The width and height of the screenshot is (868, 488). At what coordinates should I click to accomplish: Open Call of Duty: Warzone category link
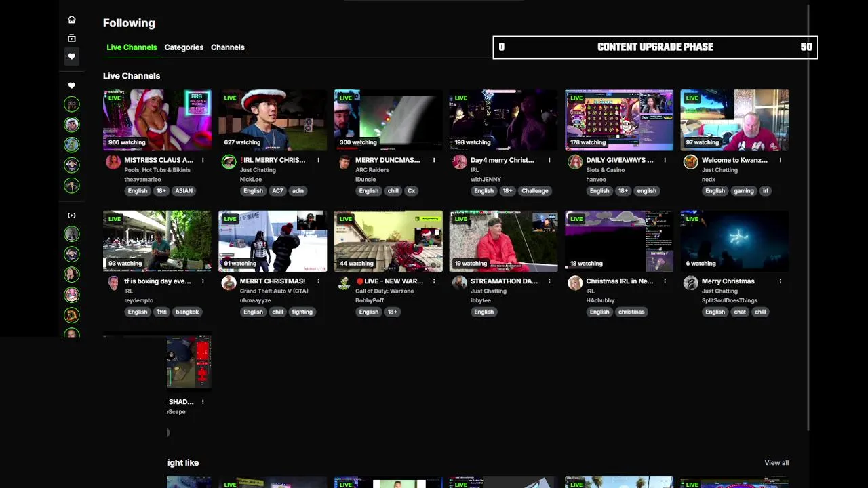[384, 291]
